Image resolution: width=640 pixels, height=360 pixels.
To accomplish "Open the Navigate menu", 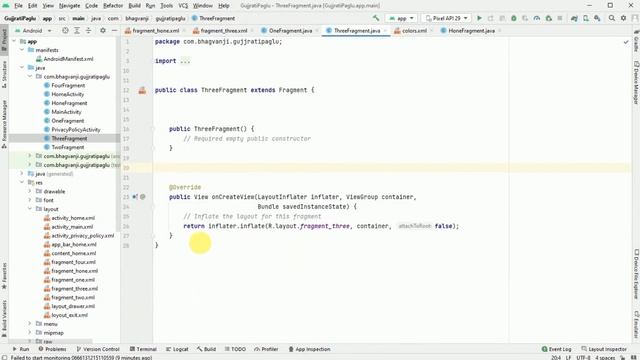I will [69, 6].
